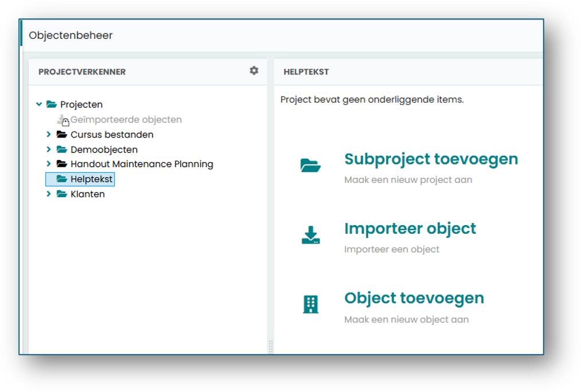The image size is (581, 392).
Task: Click the 'Maak een nieuw object aan' text
Action: (407, 319)
